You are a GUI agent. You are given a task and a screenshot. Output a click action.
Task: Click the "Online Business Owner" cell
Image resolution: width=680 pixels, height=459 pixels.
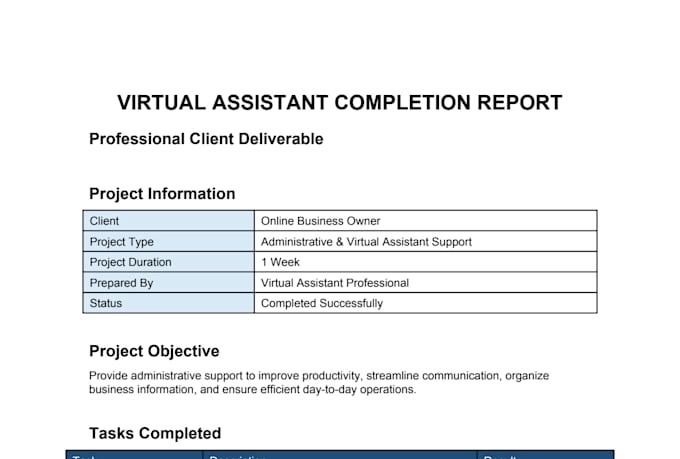(425, 221)
